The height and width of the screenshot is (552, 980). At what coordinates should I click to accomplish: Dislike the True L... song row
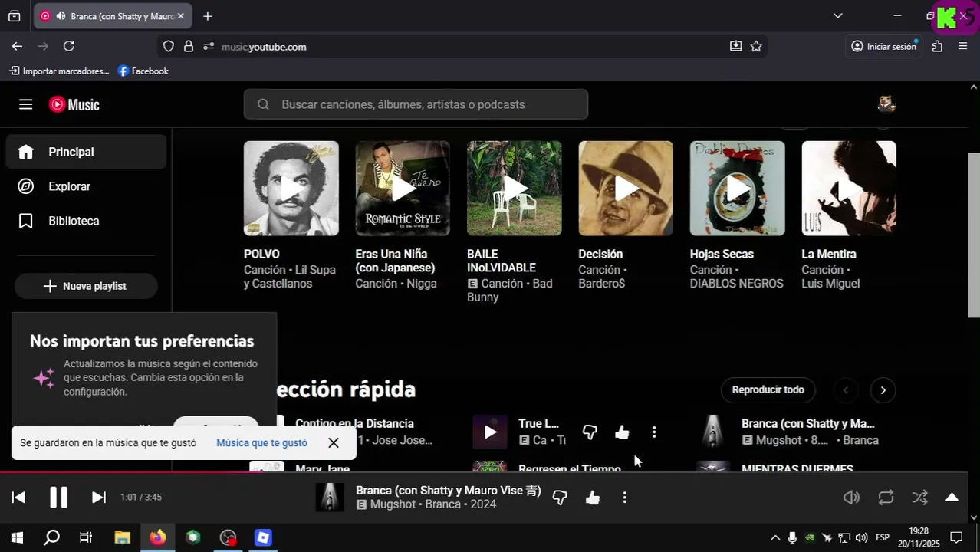point(590,432)
